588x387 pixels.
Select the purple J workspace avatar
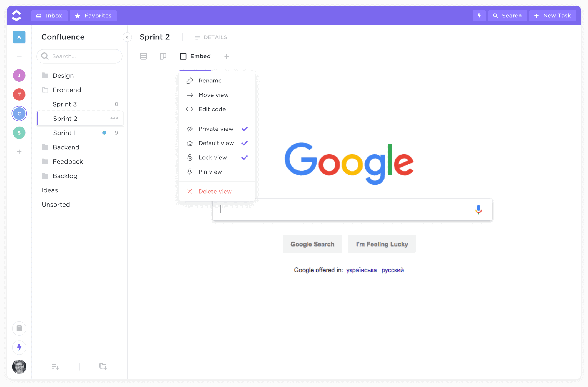click(x=19, y=75)
